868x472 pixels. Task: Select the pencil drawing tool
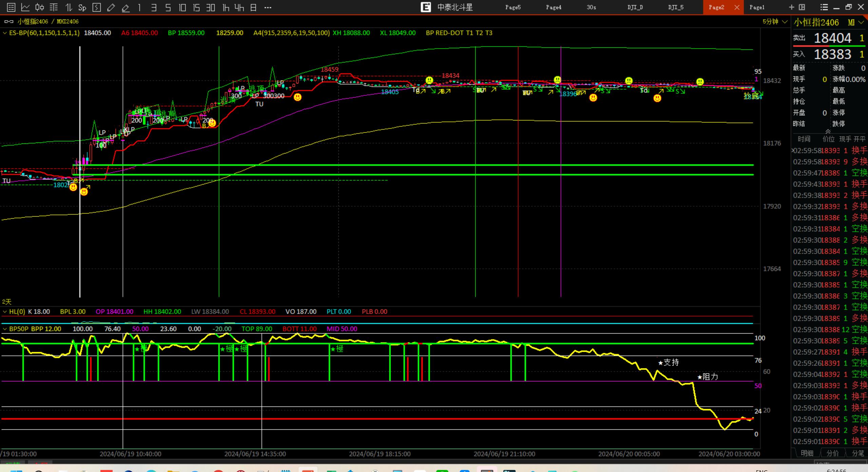point(111,7)
